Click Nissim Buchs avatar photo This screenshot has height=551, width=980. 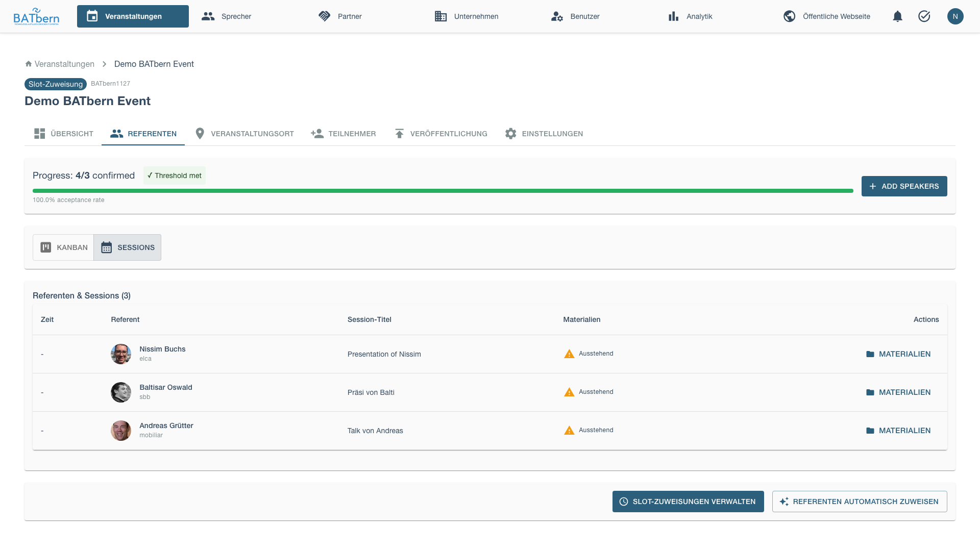tap(121, 354)
